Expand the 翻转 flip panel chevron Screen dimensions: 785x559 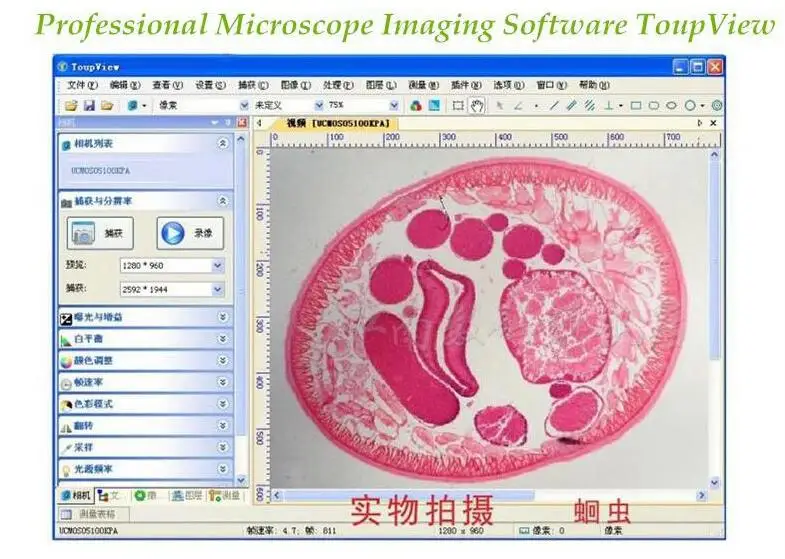point(223,425)
